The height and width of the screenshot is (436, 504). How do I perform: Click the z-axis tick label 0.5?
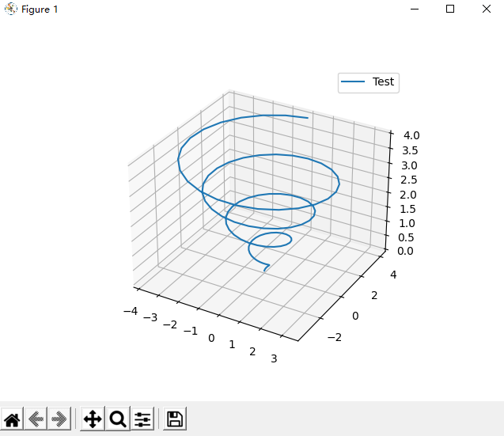[406, 237]
